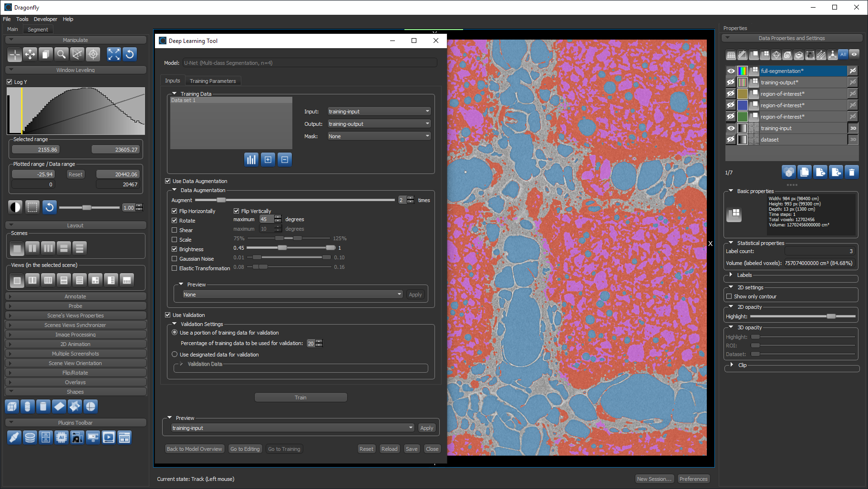Click the trash icon to delete selected data
This screenshot has height=489, width=868.
pos(851,173)
